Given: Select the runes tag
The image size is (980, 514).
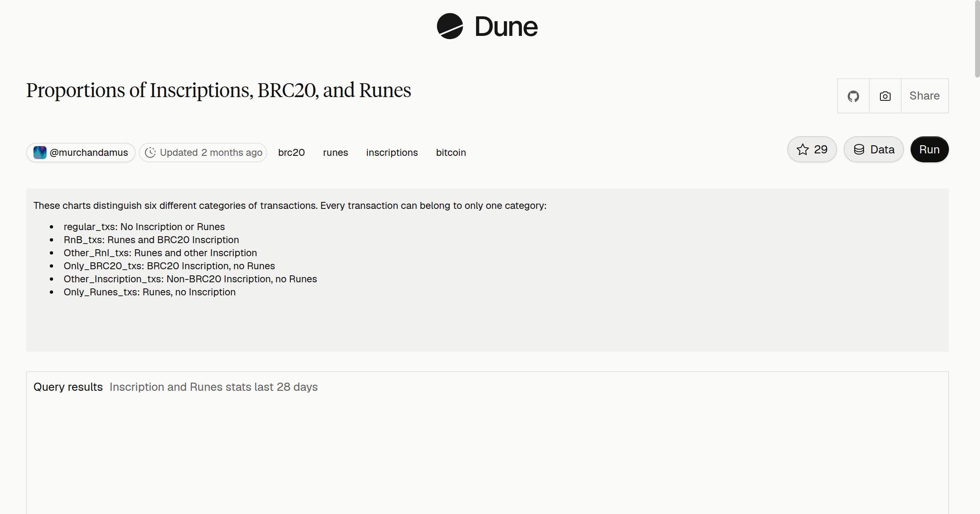Looking at the screenshot, I should point(335,153).
